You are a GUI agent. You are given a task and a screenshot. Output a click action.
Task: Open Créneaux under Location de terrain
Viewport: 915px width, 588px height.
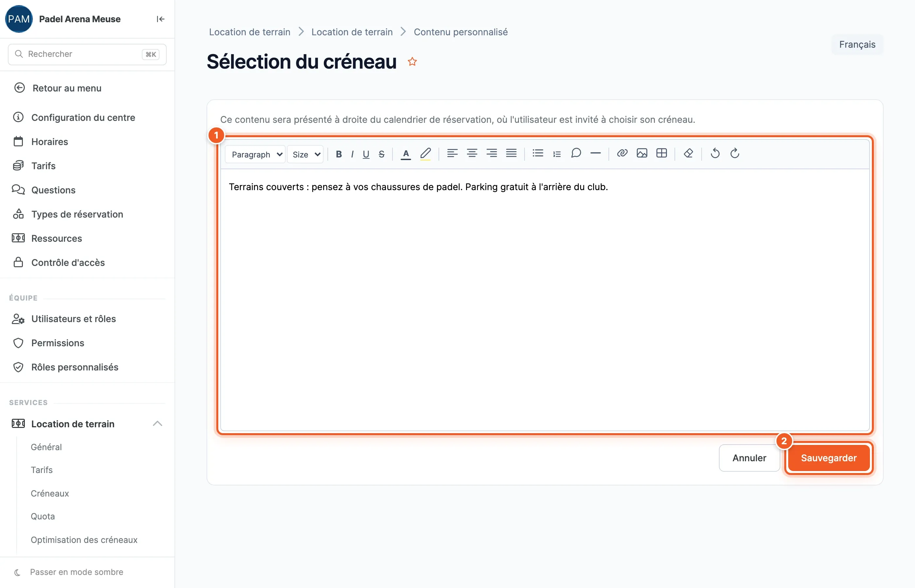point(50,493)
